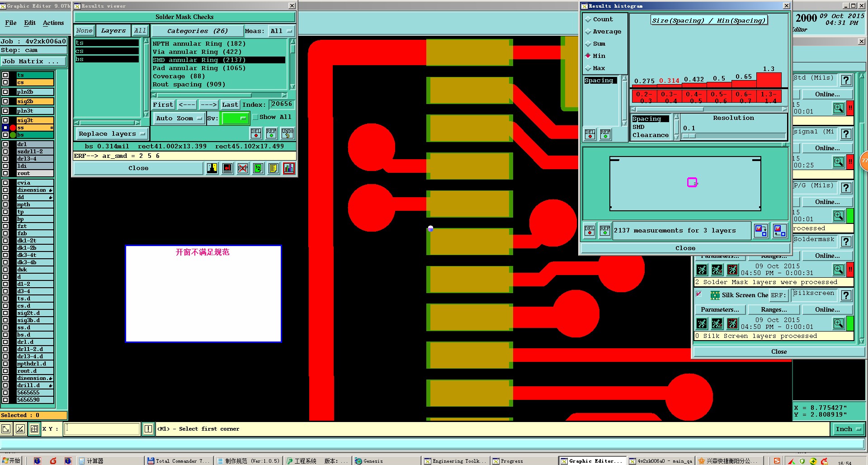Image resolution: width=868 pixels, height=465 pixels.
Task: Click the second layer-transfer icon in histogram
Action: pos(779,231)
